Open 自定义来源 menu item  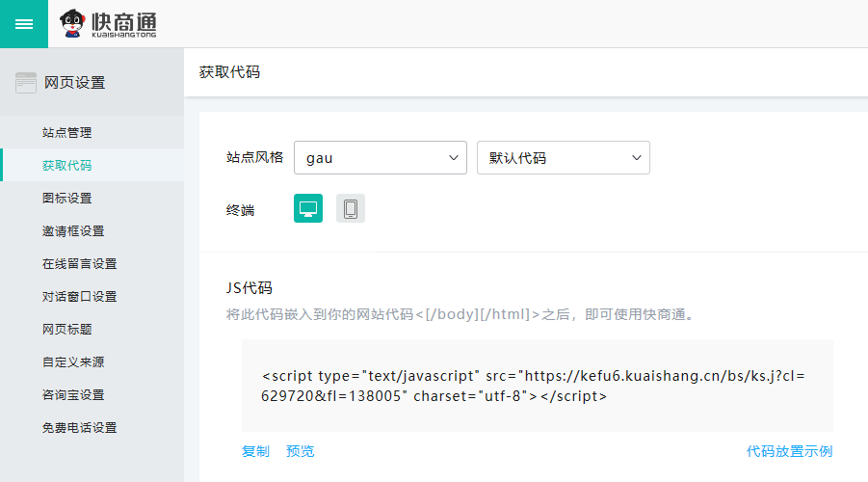click(73, 362)
